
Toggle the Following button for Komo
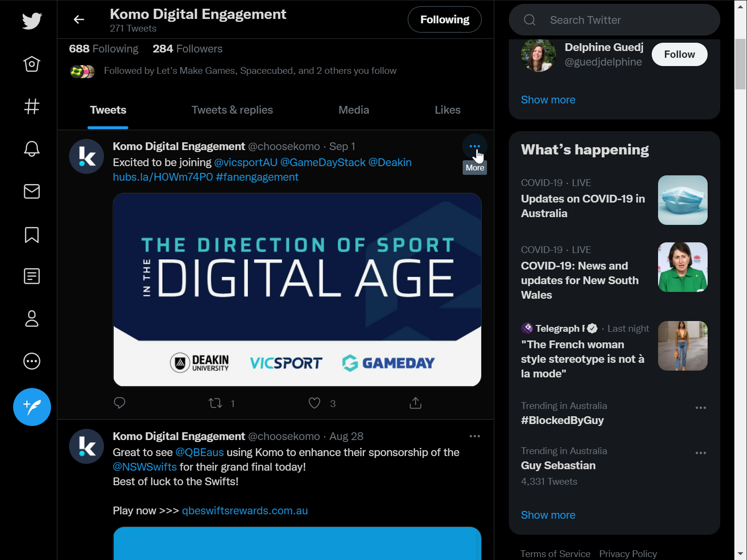click(444, 19)
